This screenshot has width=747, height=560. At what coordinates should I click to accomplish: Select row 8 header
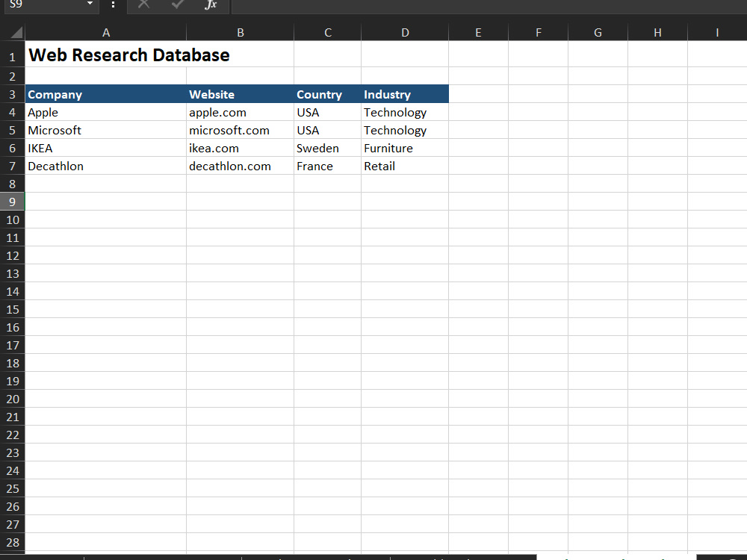[13, 184]
